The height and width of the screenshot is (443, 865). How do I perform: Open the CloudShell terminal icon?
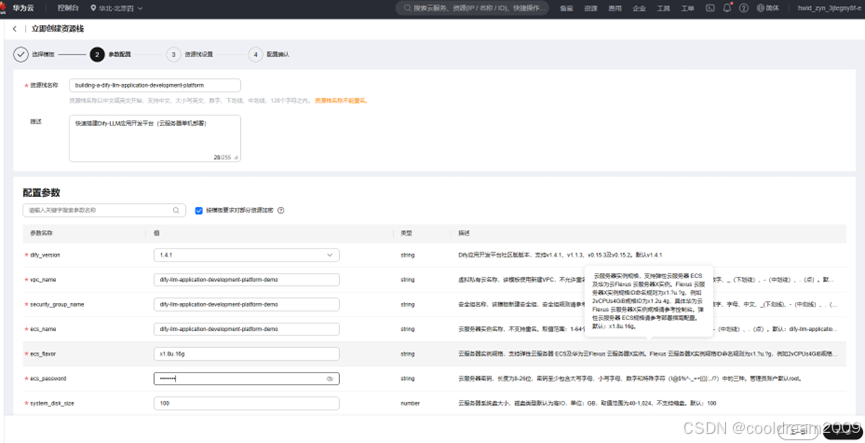(711, 8)
